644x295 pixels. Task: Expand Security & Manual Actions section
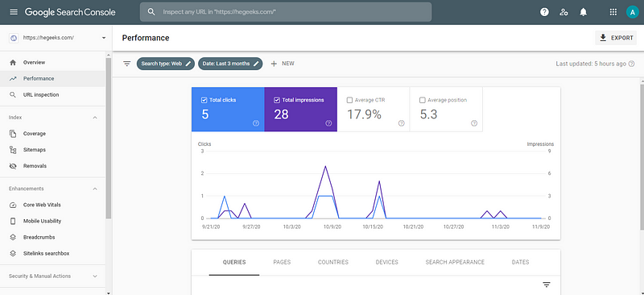(x=95, y=276)
